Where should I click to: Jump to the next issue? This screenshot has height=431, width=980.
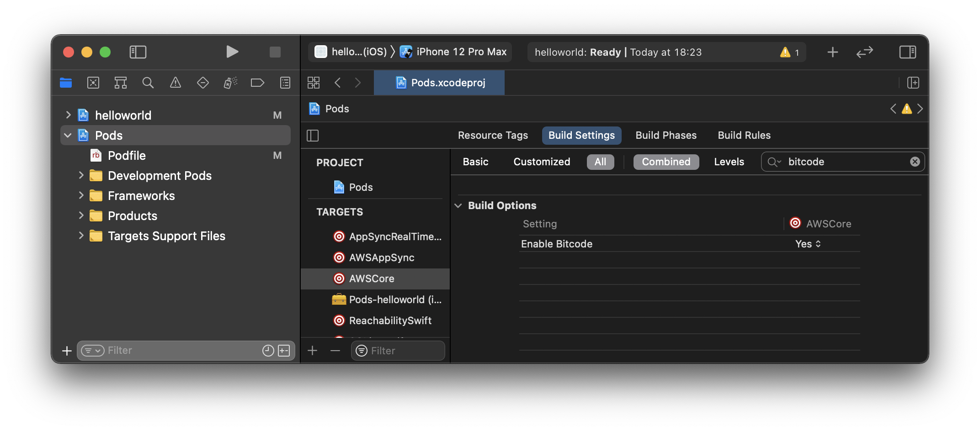point(920,109)
